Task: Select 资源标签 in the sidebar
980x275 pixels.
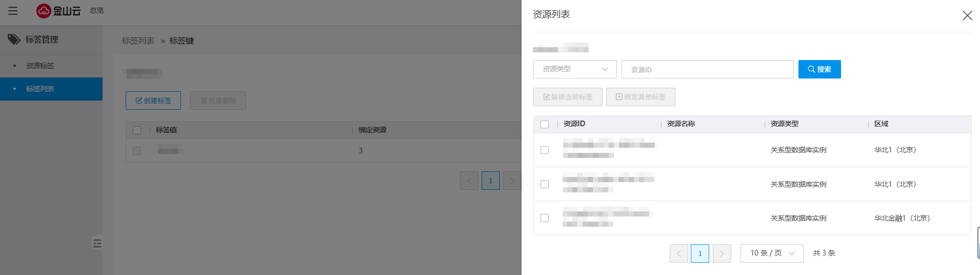Action: point(40,66)
